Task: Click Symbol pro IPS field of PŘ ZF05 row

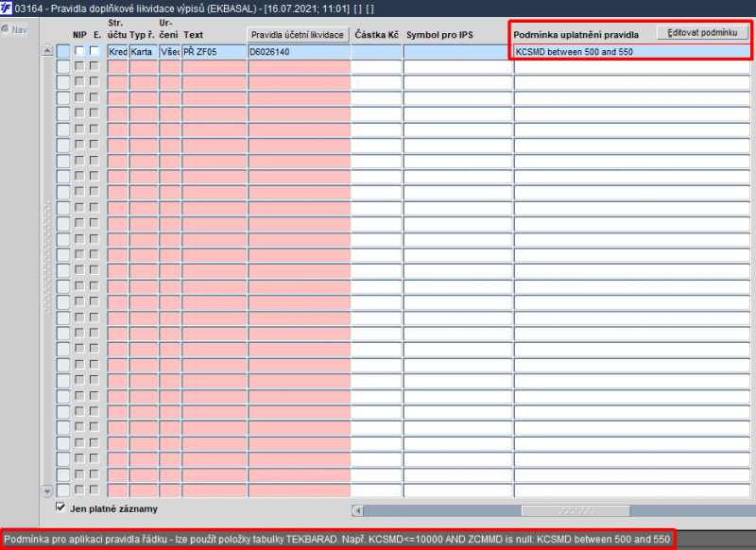Action: (x=457, y=52)
